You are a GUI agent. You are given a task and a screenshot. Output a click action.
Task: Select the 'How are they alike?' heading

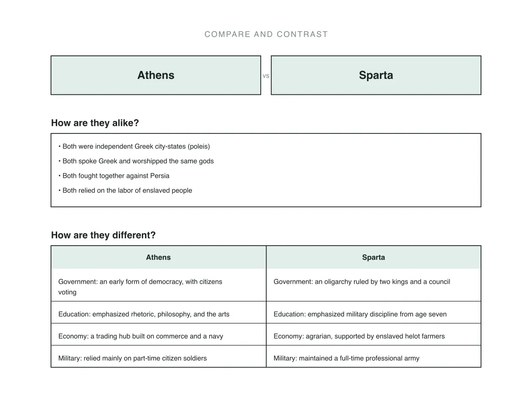(x=95, y=123)
